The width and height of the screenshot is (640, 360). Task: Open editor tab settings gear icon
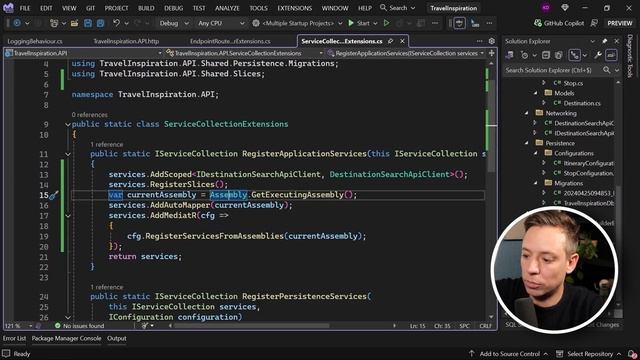[x=491, y=41]
